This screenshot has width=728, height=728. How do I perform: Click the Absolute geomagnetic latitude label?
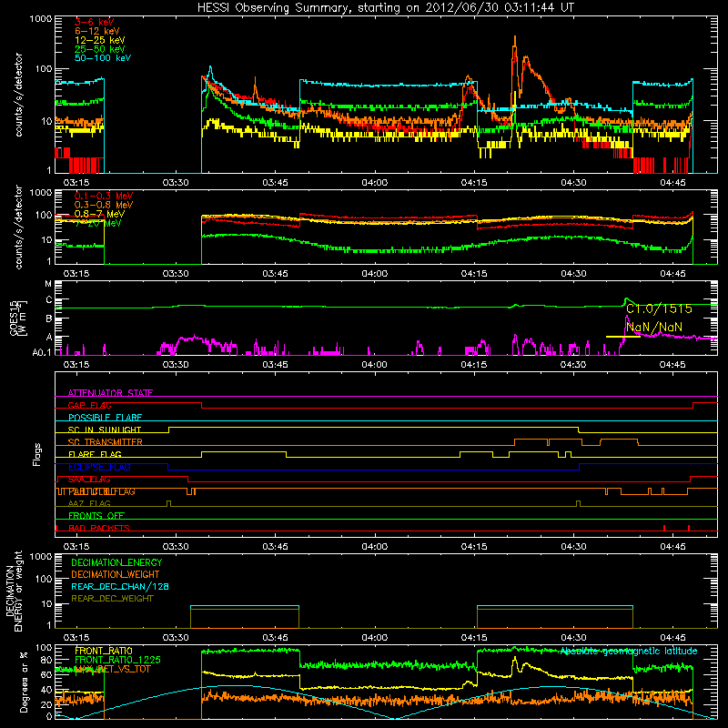(629, 651)
